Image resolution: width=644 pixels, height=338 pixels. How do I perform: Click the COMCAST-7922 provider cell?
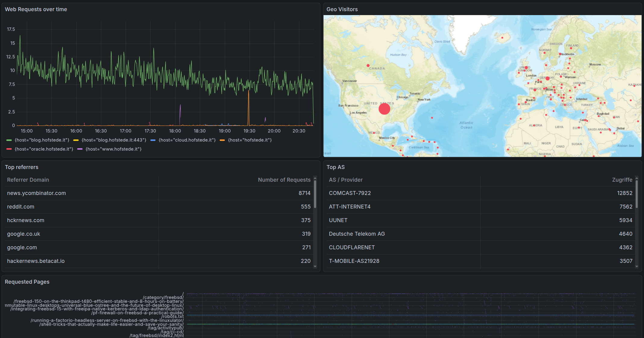350,193
